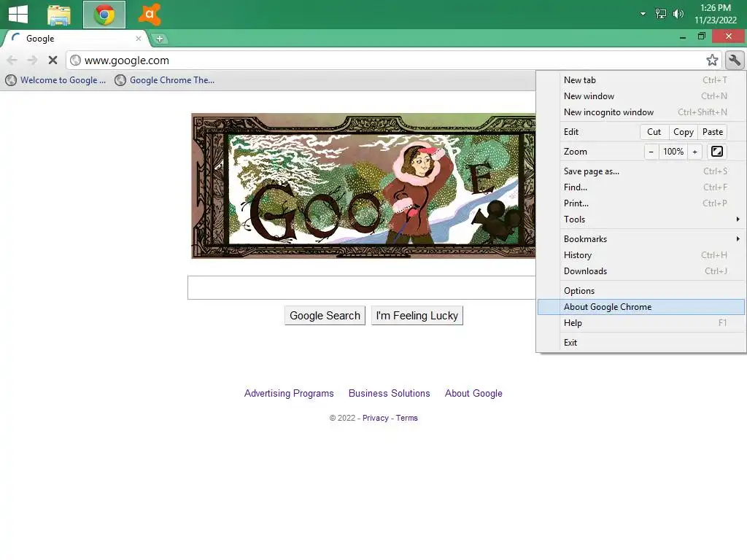This screenshot has width=747, height=560.
Task: Decrease zoom with minus button
Action: pos(651,152)
